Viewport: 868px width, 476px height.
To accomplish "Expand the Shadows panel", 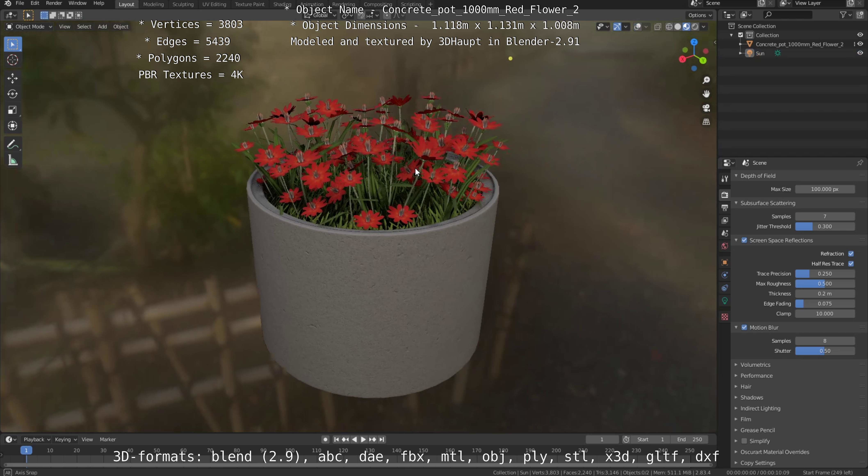I will click(751, 398).
